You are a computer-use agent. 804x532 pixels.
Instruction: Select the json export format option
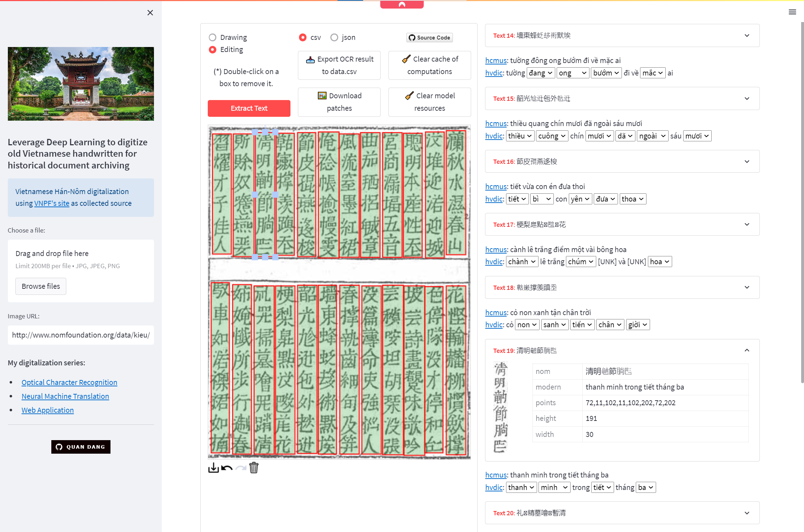334,37
